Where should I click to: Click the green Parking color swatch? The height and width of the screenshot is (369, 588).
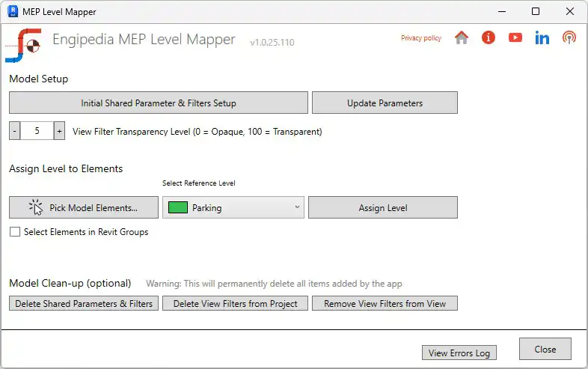pos(178,207)
